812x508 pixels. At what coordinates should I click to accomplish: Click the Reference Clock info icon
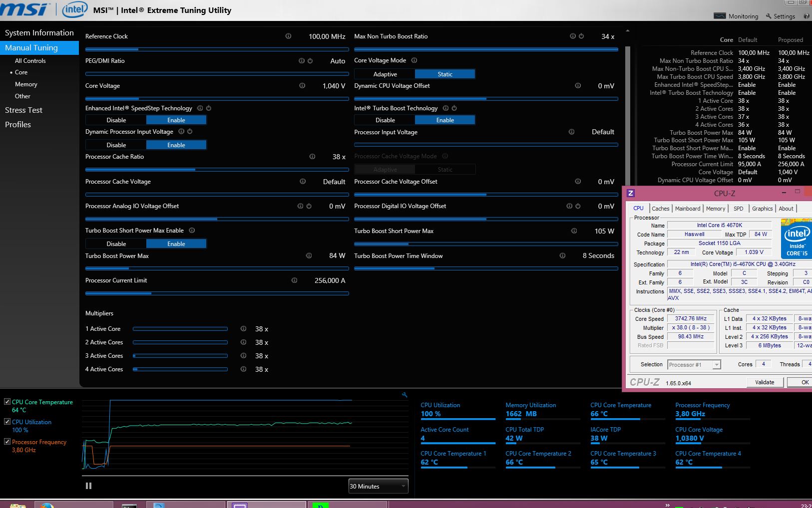[x=288, y=36]
